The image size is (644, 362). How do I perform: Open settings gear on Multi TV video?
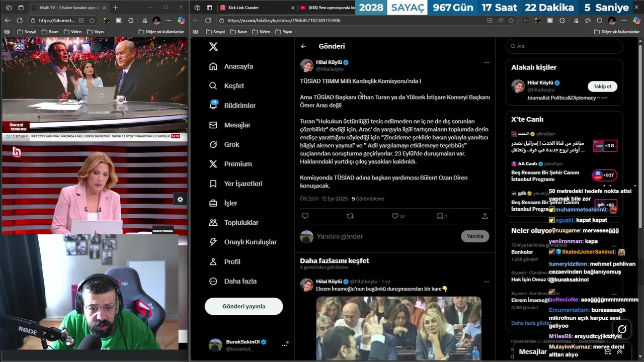coord(180,200)
